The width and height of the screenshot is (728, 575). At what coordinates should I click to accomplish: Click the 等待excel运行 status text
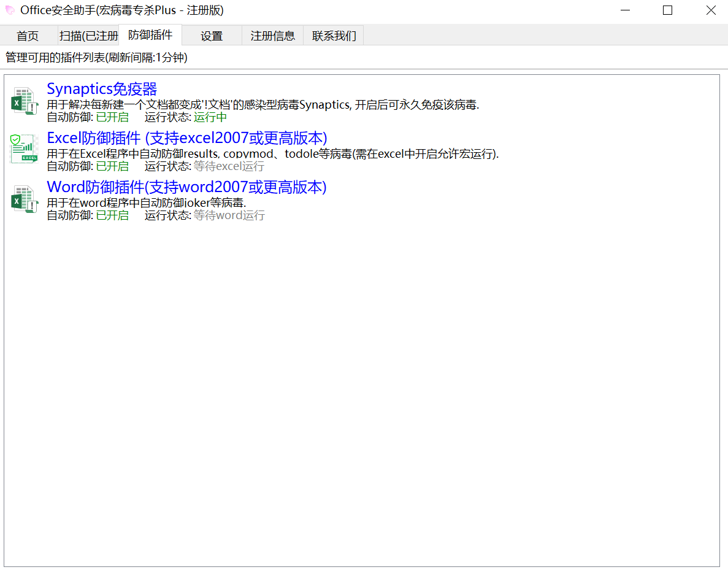pyautogui.click(x=229, y=166)
